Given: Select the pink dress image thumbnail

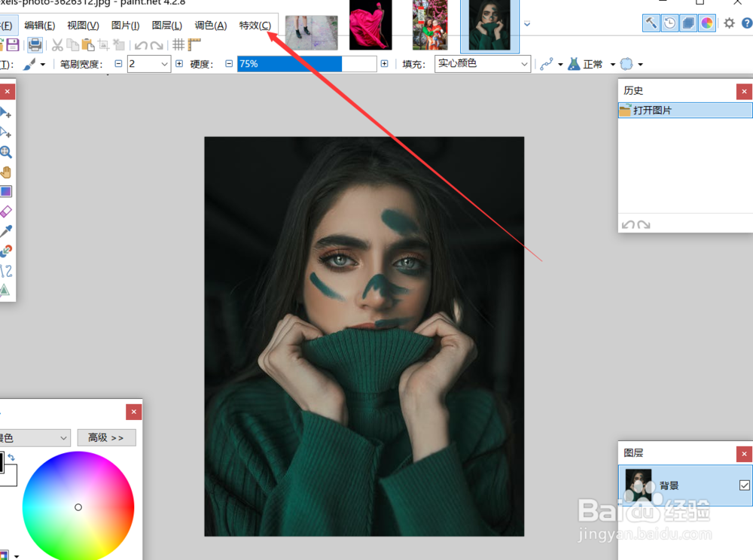Looking at the screenshot, I should 370,25.
